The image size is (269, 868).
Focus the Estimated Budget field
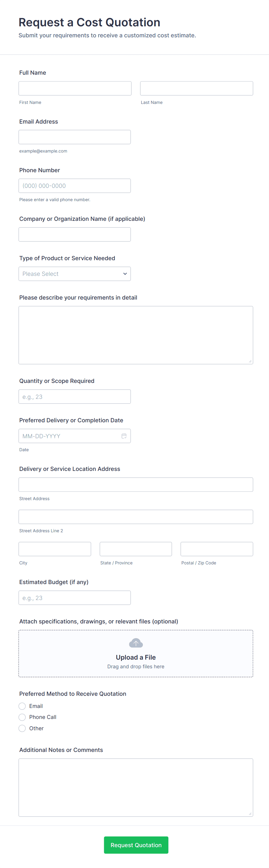[74, 598]
